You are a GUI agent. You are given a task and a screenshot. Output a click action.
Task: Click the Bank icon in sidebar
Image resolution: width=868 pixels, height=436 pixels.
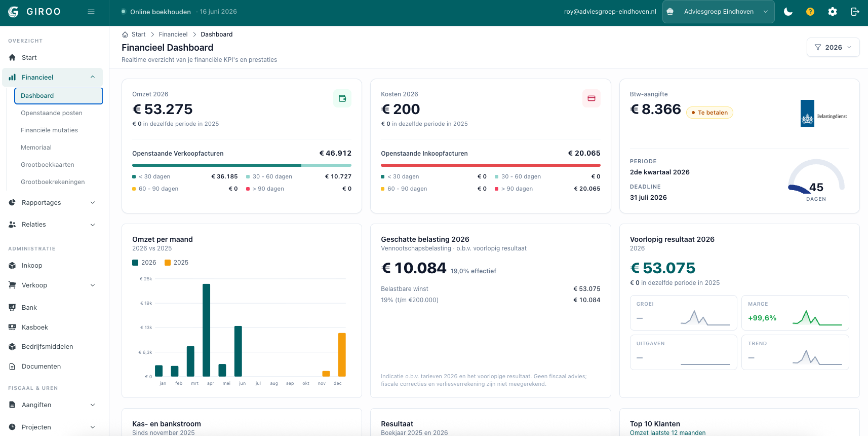[x=12, y=308]
